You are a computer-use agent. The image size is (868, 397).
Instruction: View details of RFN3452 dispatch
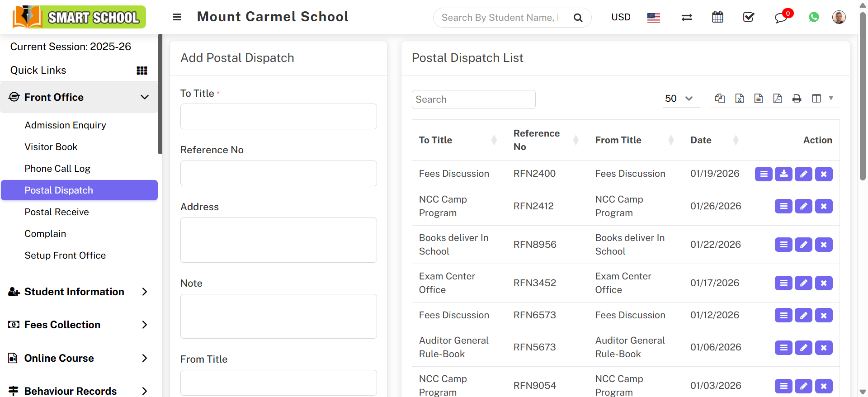[x=783, y=283]
